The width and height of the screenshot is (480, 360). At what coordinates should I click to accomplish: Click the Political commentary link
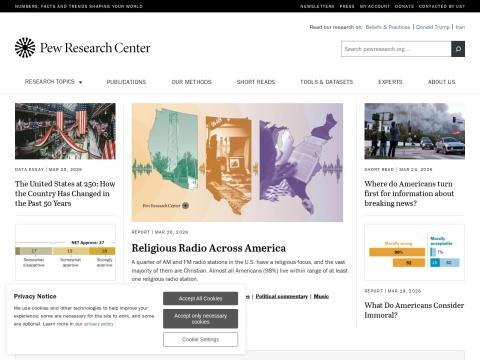pyautogui.click(x=282, y=296)
